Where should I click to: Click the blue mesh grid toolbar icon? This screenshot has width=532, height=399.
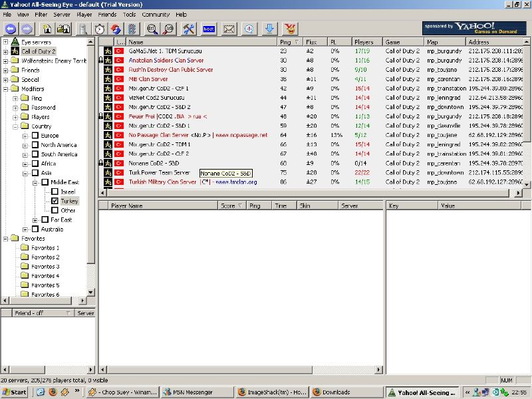(132, 29)
